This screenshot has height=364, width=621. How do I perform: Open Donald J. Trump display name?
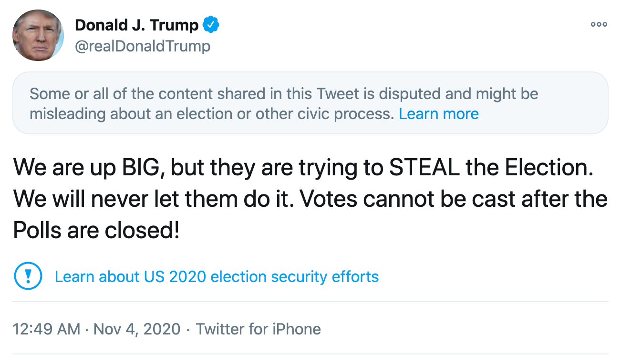click(x=137, y=24)
